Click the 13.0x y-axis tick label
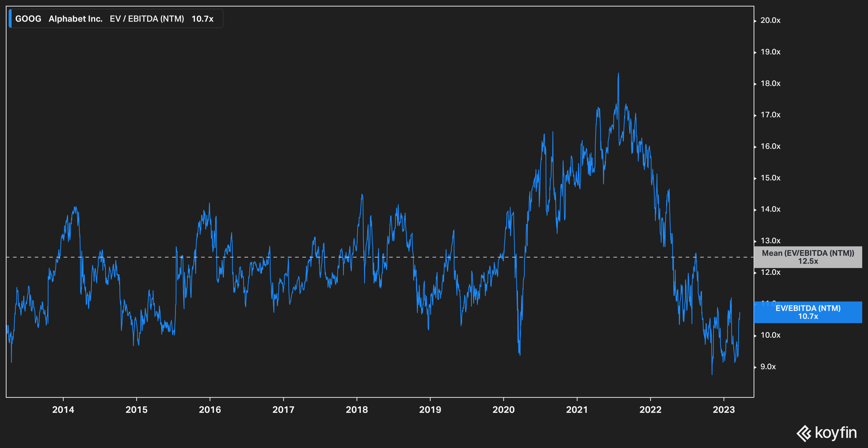 (x=770, y=241)
